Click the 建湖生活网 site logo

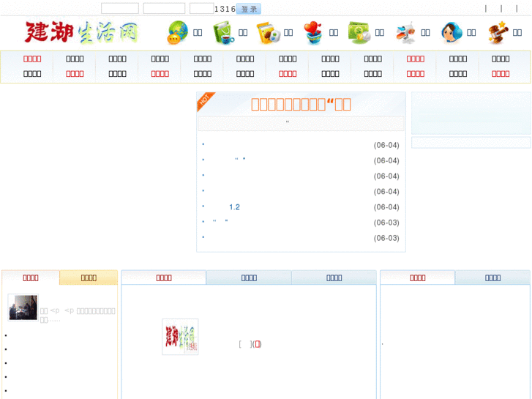(81, 33)
